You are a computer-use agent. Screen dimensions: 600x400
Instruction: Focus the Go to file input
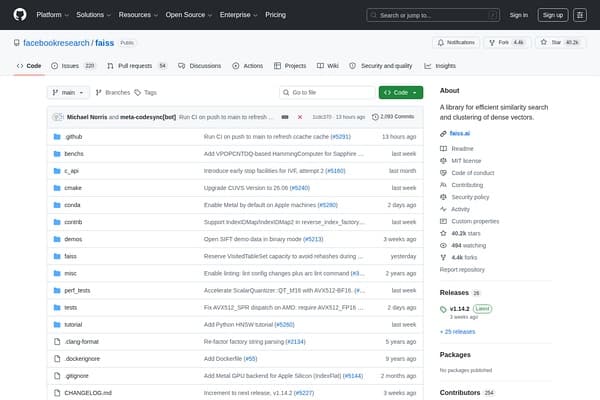click(327, 93)
